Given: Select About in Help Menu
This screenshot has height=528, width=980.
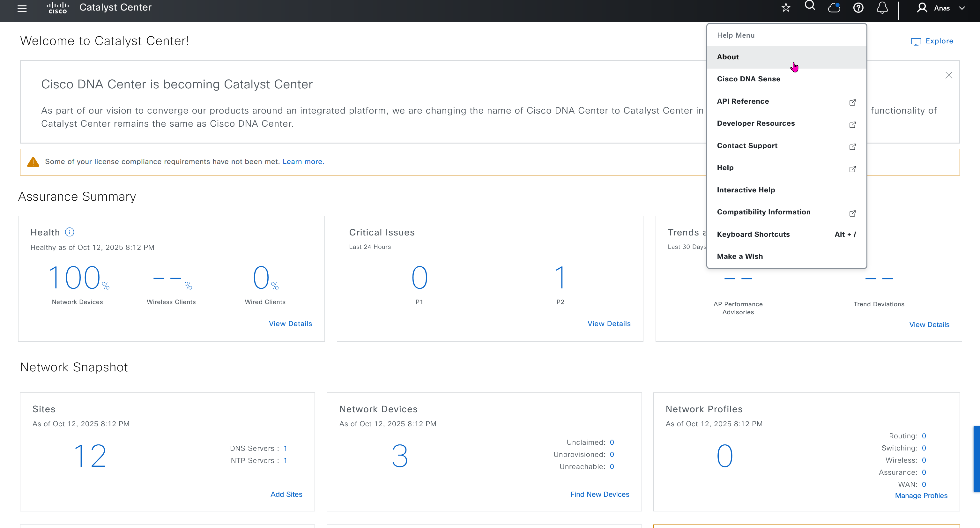Looking at the screenshot, I should coord(728,57).
